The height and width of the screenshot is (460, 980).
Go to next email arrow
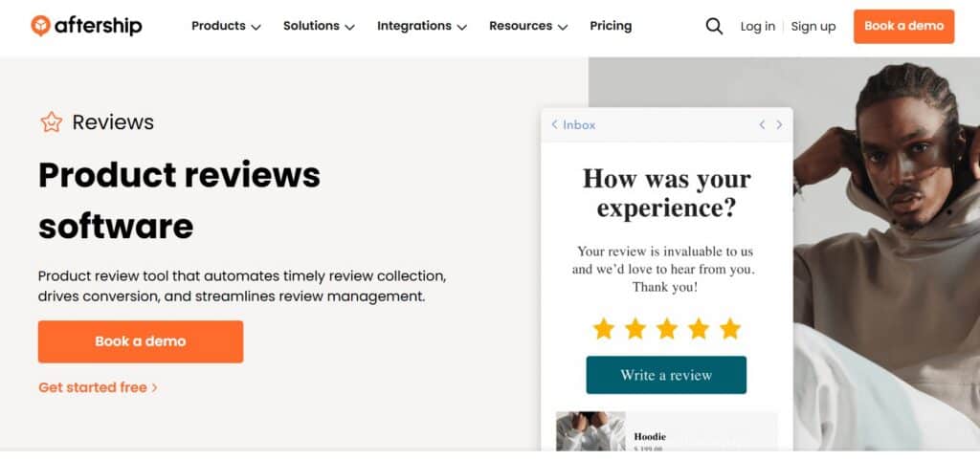tap(779, 125)
